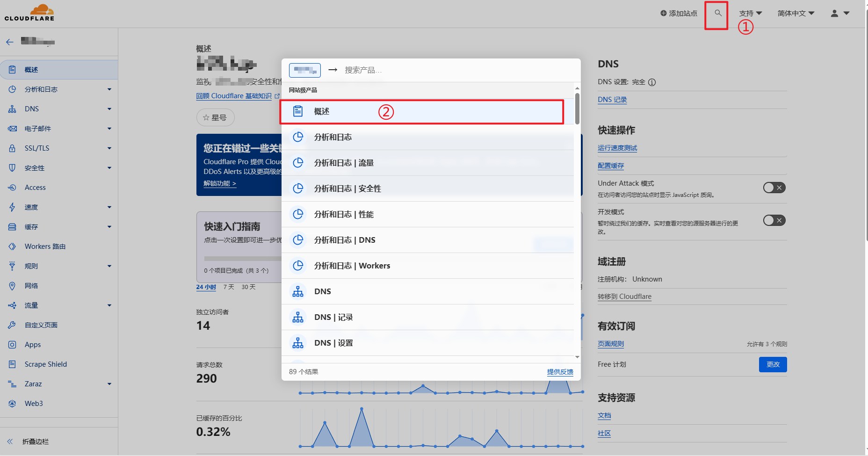
Task: Select the 7 天 time range
Action: click(229, 287)
